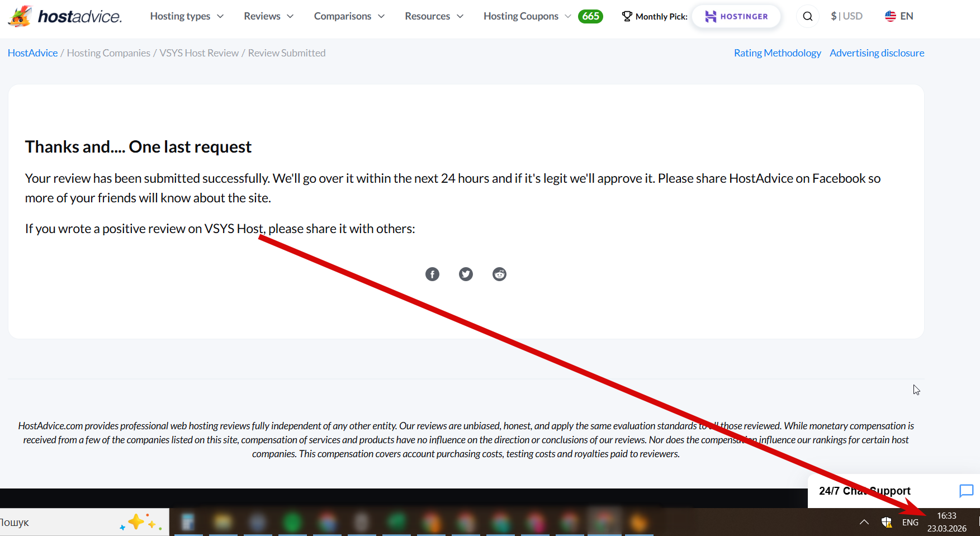
Task: Open the Advertising disclosure link
Action: point(877,53)
